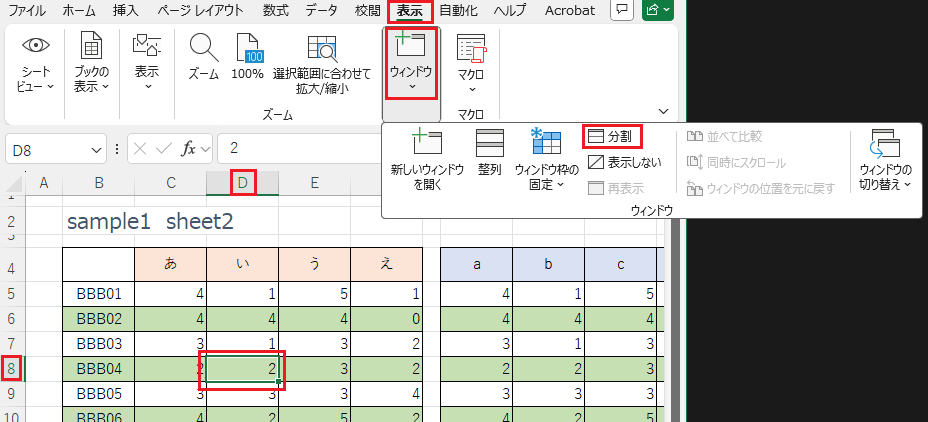Switch to the ページ レイアウト tab

click(201, 10)
